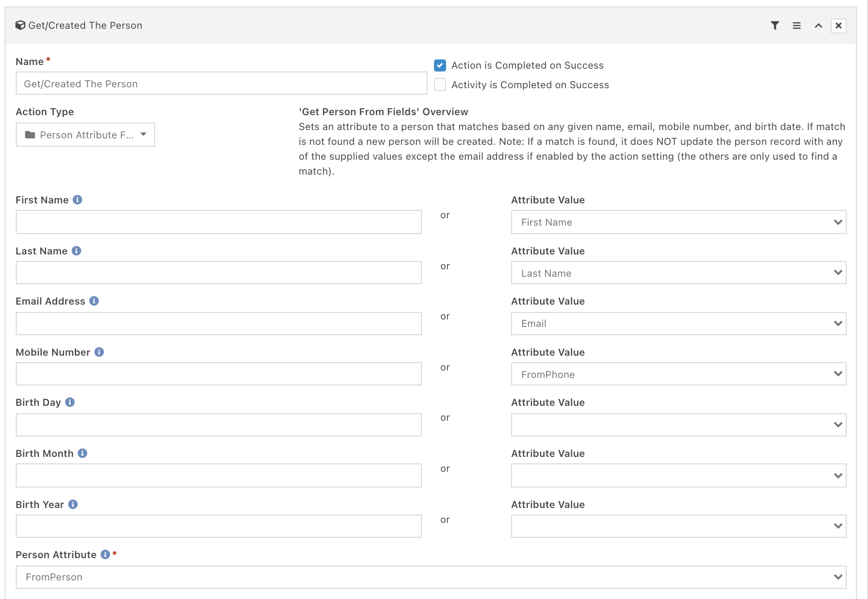The width and height of the screenshot is (868, 599).
Task: Click the Birth Month text input
Action: coord(219,475)
